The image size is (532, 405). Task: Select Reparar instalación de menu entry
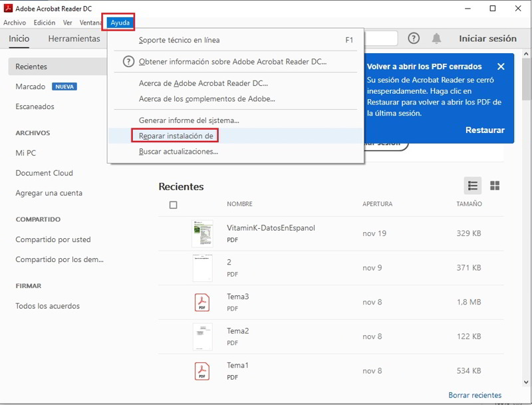(x=176, y=136)
